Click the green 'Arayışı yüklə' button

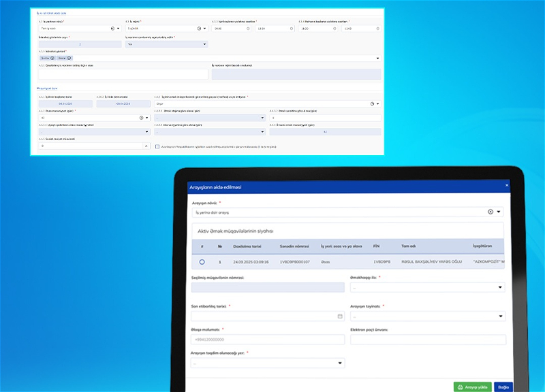tap(471, 386)
